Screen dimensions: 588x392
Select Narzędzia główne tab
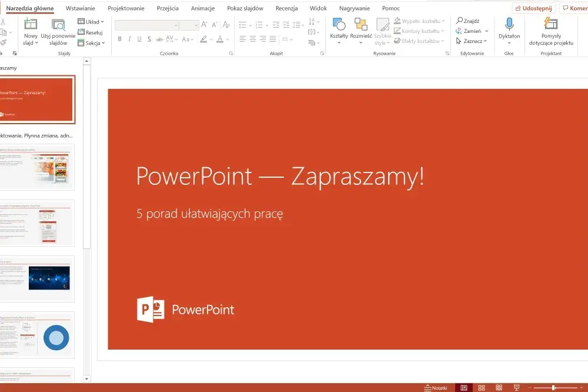tap(29, 8)
